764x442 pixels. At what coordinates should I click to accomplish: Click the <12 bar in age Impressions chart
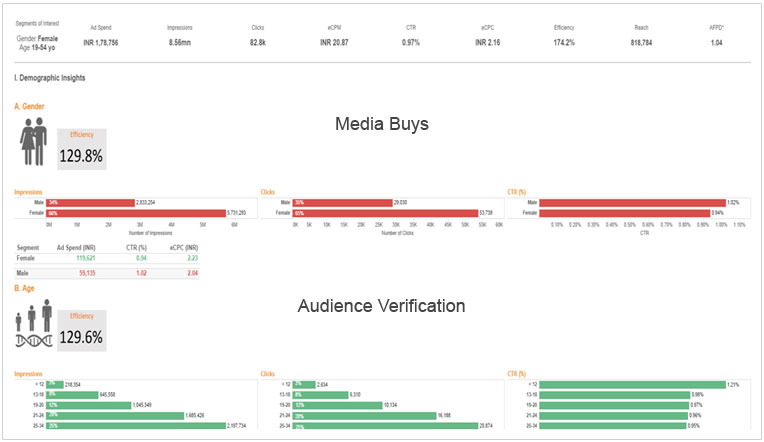click(x=55, y=384)
